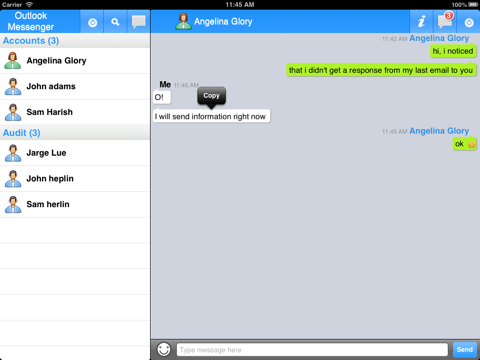Viewport: 480px width, 360px height.
Task: Select the John heplin contact row
Action: [x=75, y=179]
